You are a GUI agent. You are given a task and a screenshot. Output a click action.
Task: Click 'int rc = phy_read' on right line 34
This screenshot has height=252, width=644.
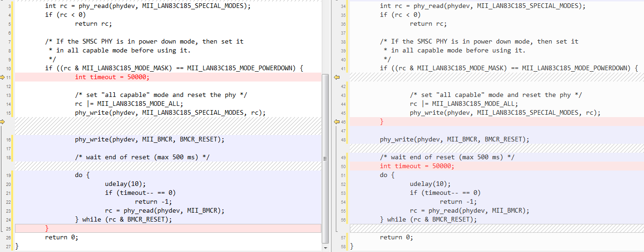[x=412, y=6]
